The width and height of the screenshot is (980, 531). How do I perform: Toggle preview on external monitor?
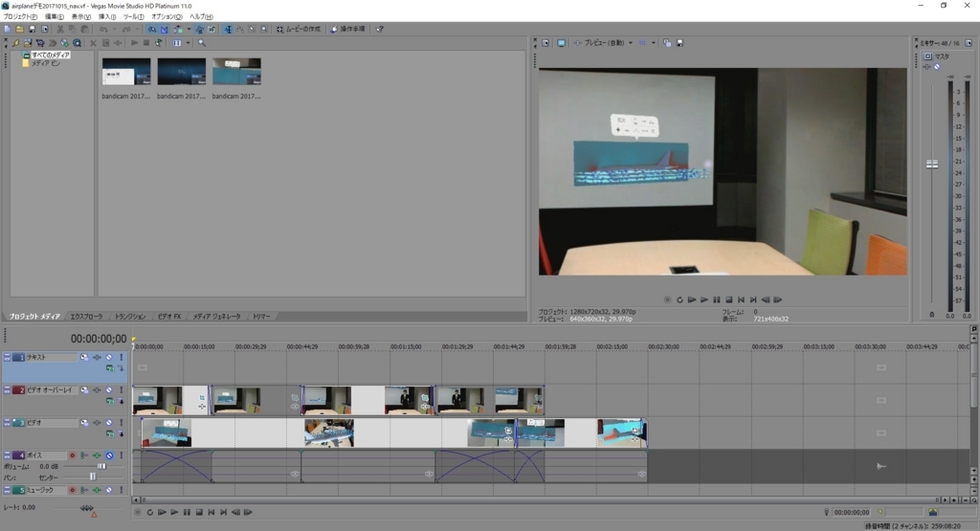[561, 43]
